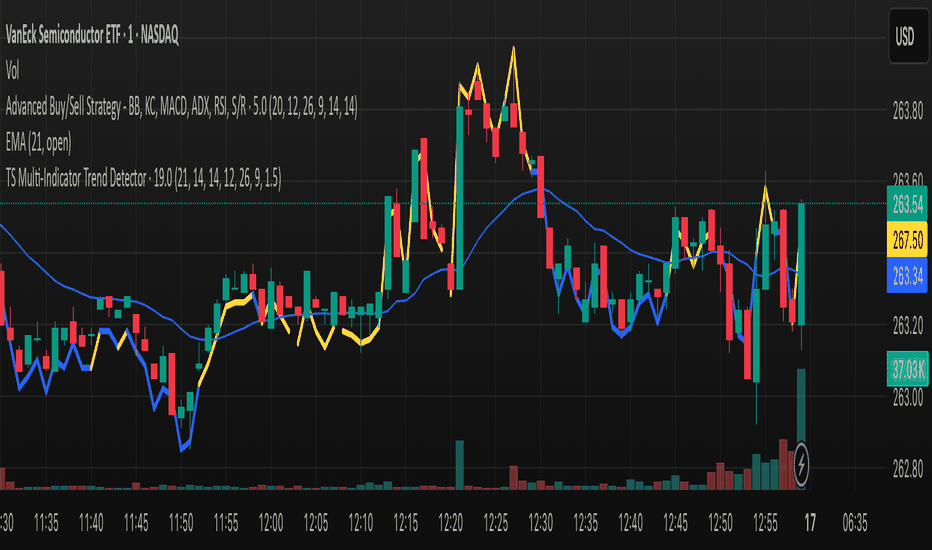
Task: Click the blue 263.34 EMA price label
Action: point(907,275)
